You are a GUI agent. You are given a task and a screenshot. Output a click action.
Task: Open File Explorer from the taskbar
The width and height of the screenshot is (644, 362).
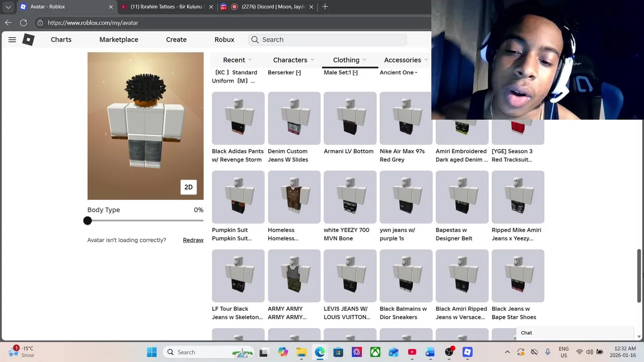coord(301,352)
